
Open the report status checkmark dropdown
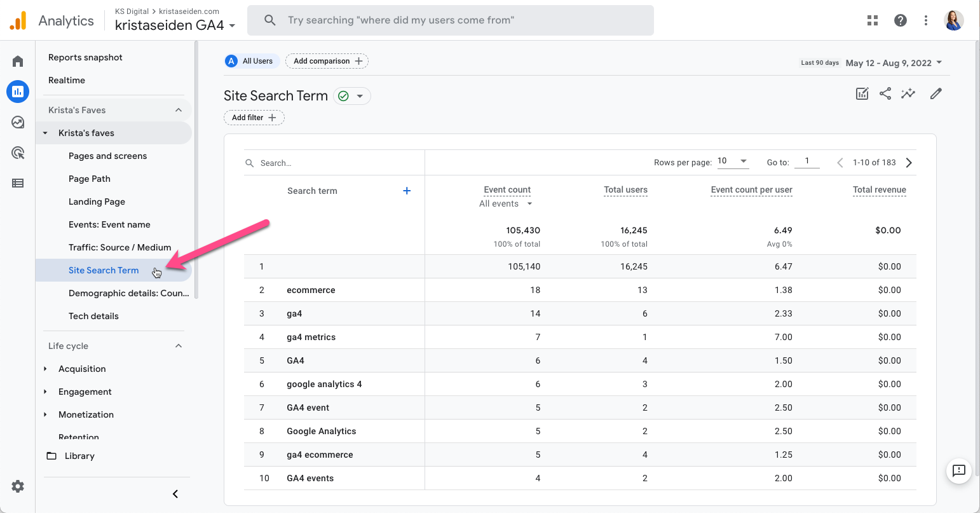[351, 96]
